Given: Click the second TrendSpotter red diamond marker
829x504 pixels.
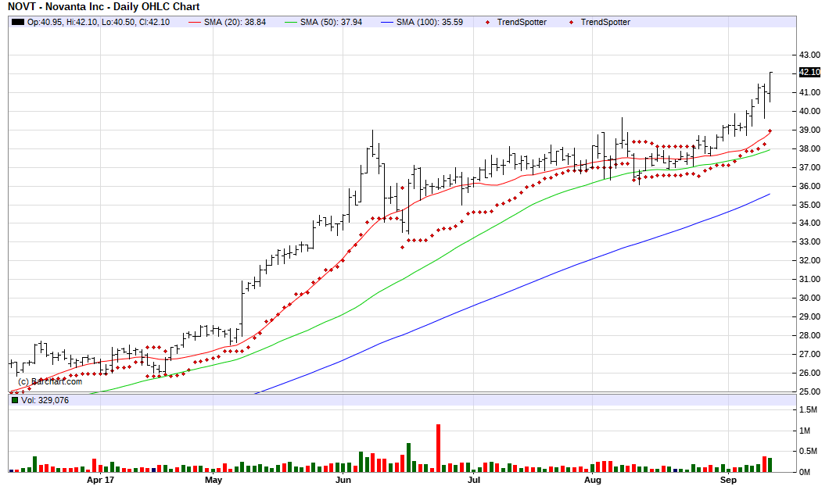Looking at the screenshot, I should (571, 22).
